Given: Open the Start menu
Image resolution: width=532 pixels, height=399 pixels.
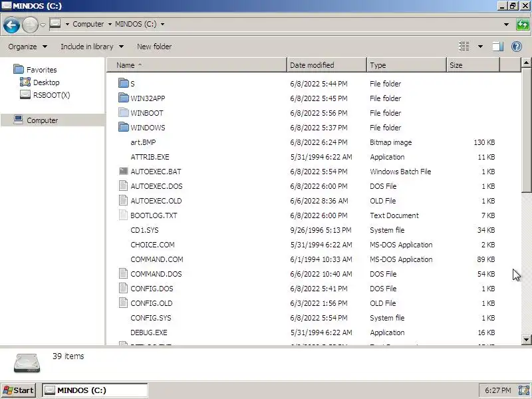Looking at the screenshot, I should pyautogui.click(x=19, y=390).
